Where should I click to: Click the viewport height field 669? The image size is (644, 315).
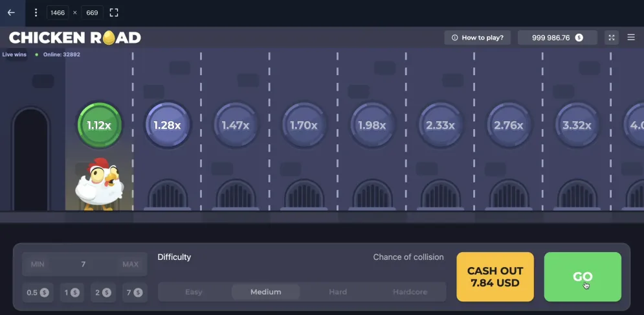(92, 13)
